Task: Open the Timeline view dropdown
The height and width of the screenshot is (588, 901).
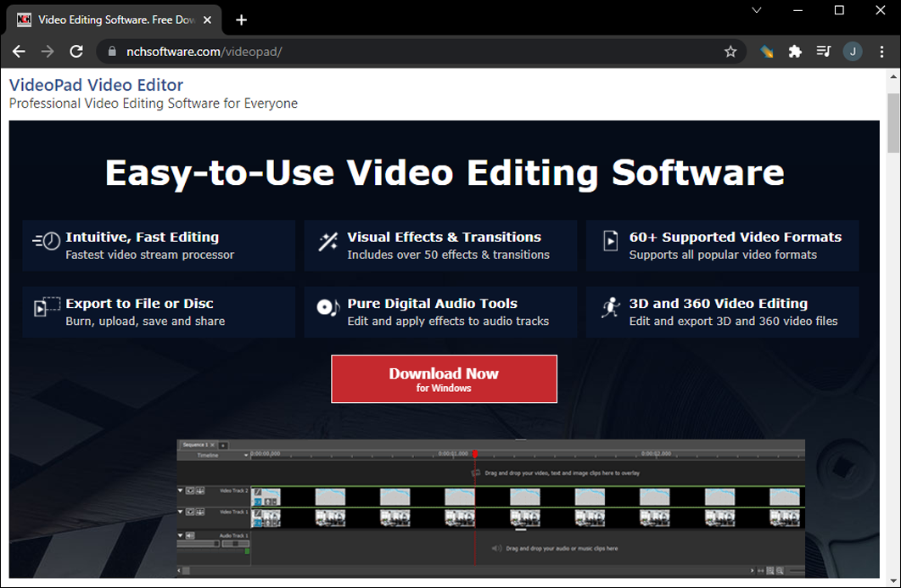Action: 246,456
